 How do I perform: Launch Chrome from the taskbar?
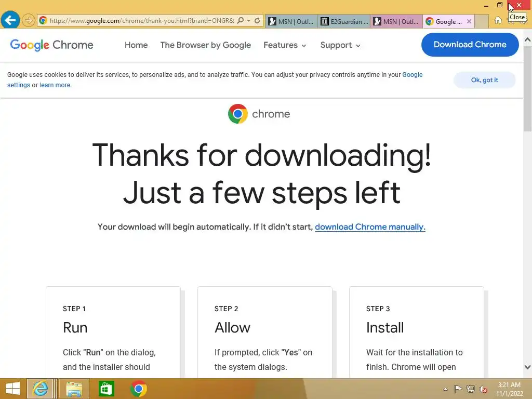[x=138, y=389]
